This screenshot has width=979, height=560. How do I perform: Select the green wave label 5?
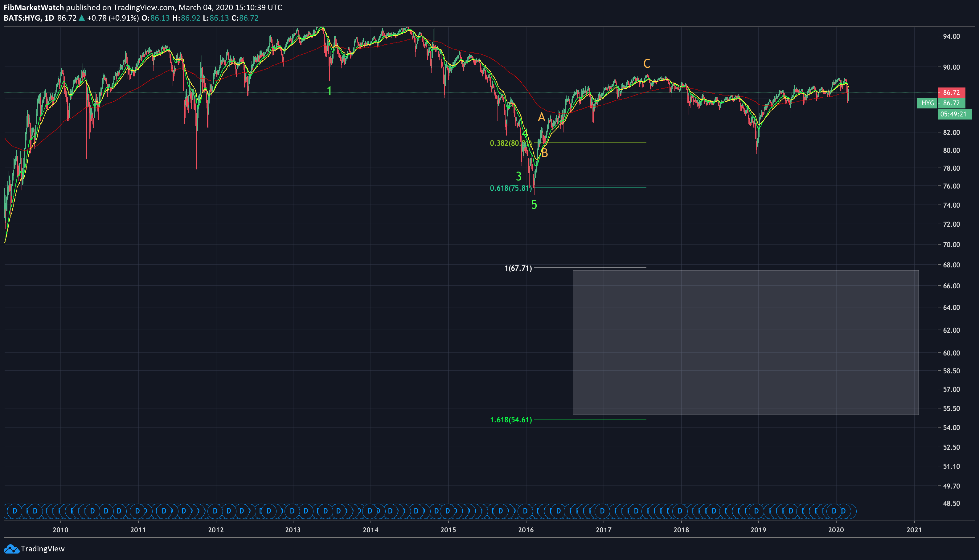[534, 205]
